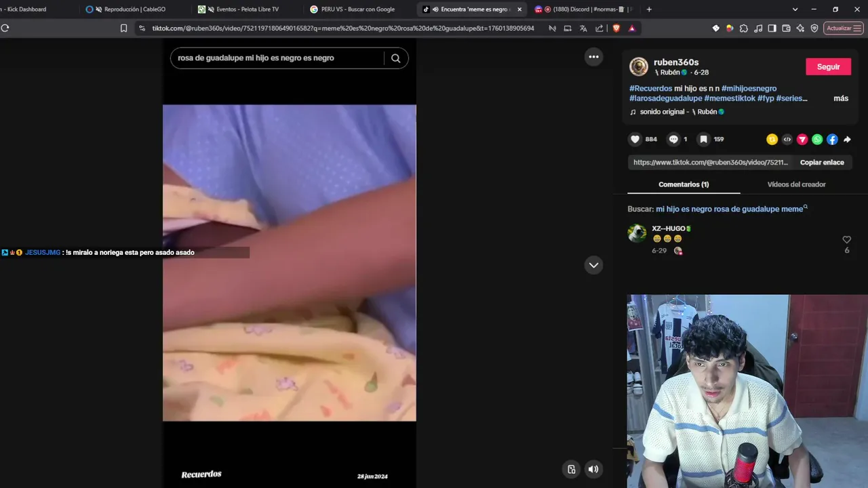The height and width of the screenshot is (488, 868).
Task: Open the media control music note icon
Action: tap(758, 28)
